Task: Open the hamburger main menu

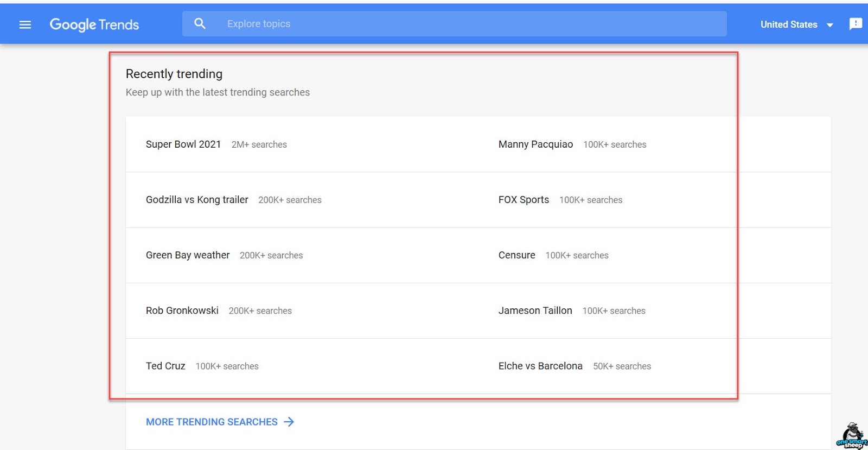Action: point(25,24)
